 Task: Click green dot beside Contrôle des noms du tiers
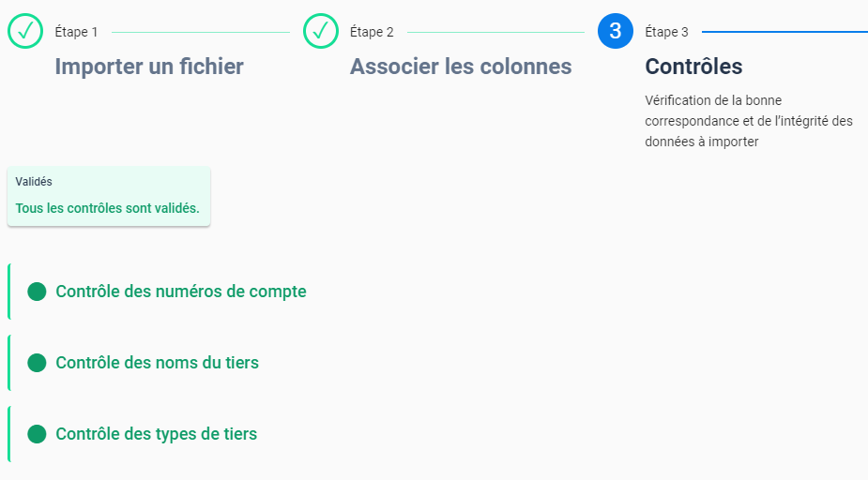38,363
